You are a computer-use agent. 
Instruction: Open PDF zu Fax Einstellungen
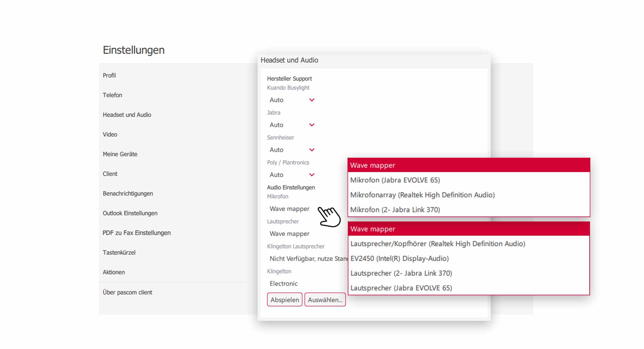137,233
